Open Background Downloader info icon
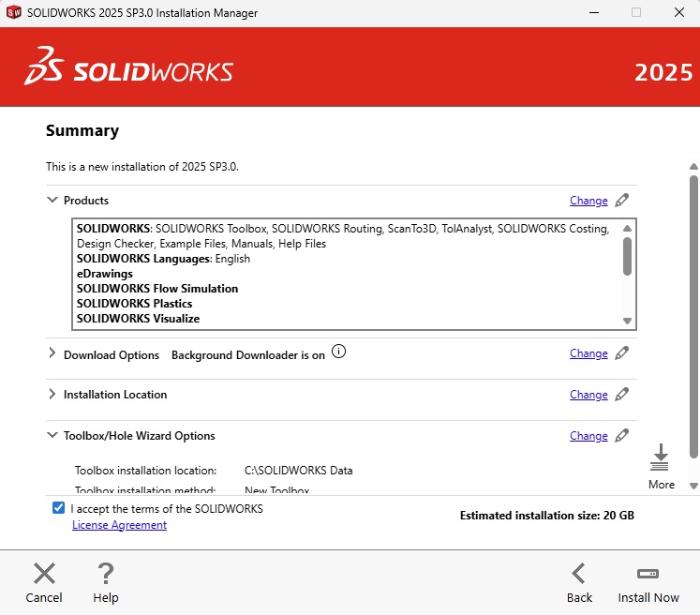700x615 pixels. (339, 352)
